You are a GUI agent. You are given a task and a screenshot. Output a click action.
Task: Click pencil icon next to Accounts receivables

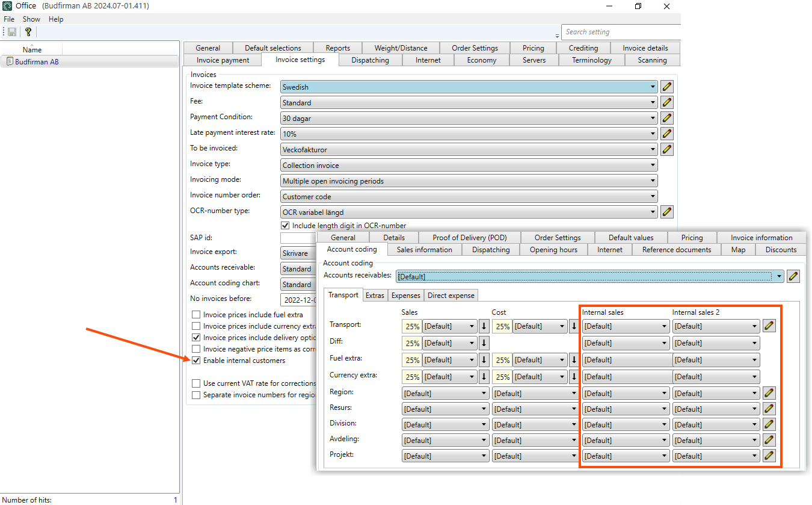pos(793,276)
